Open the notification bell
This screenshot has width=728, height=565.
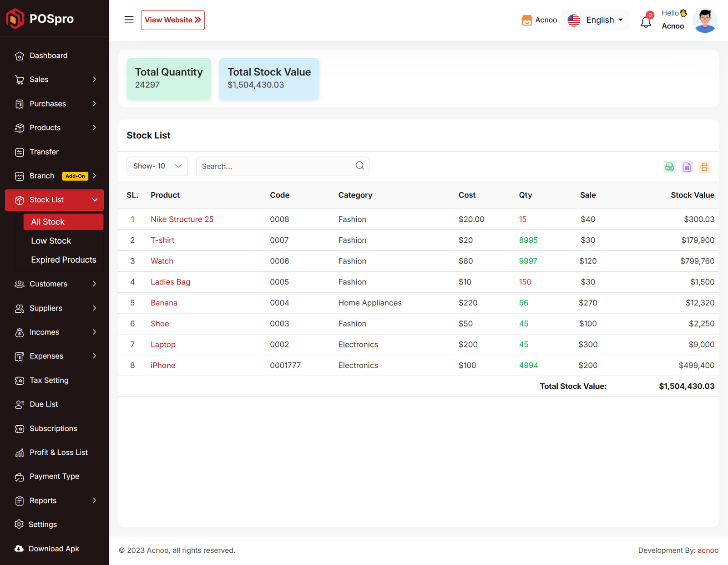coord(646,21)
